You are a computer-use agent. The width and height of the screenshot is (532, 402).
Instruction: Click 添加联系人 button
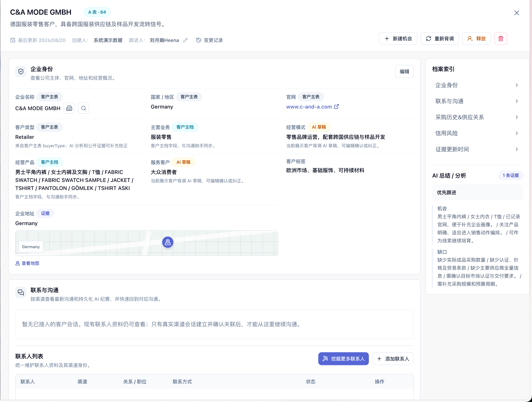(392, 359)
